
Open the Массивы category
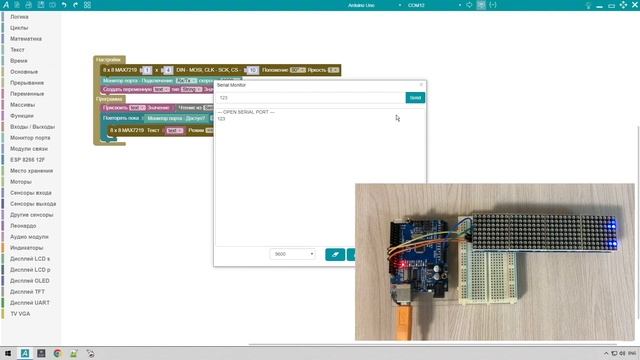pos(22,105)
